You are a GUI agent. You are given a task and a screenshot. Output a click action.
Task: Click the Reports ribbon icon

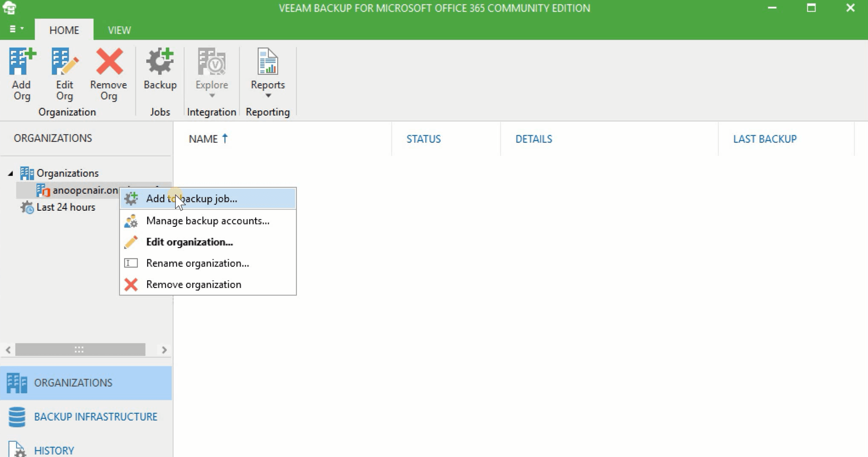(x=268, y=62)
